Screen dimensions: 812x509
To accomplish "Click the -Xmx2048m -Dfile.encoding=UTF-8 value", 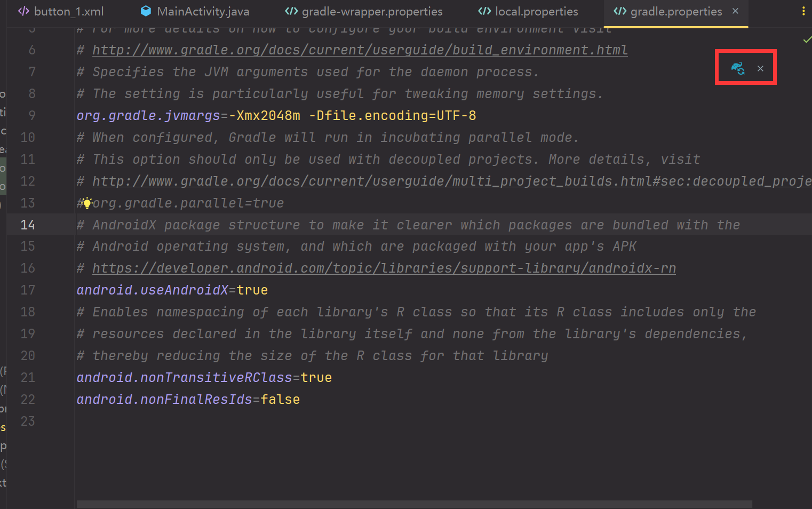I will [353, 116].
